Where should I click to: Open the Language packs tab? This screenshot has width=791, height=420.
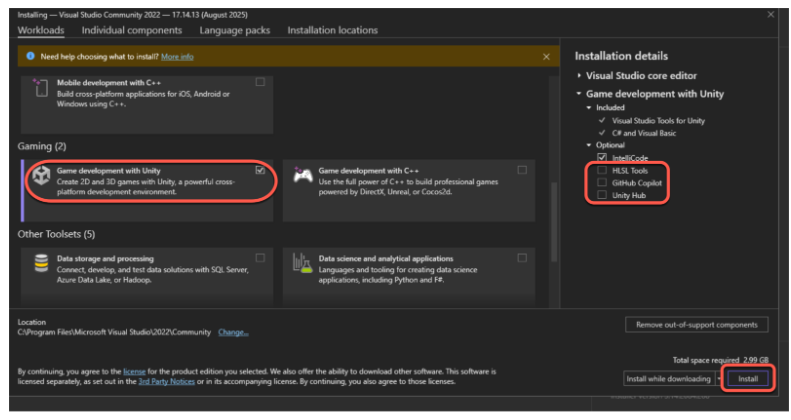235,31
